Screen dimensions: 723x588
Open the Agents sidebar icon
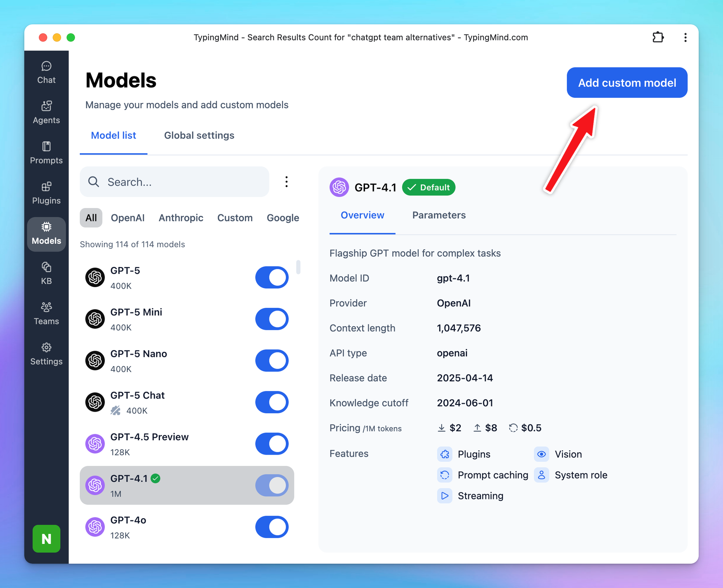coord(46,113)
